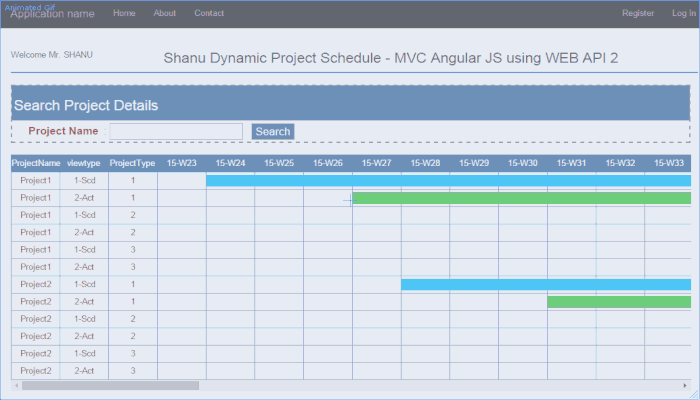This screenshot has height=400, width=700.
Task: Click the horizontal scrollbar thumb
Action: click(110, 385)
